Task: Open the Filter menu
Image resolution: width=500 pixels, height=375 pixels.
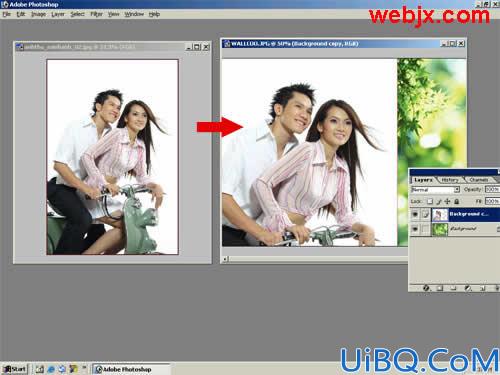Action: (x=96, y=14)
